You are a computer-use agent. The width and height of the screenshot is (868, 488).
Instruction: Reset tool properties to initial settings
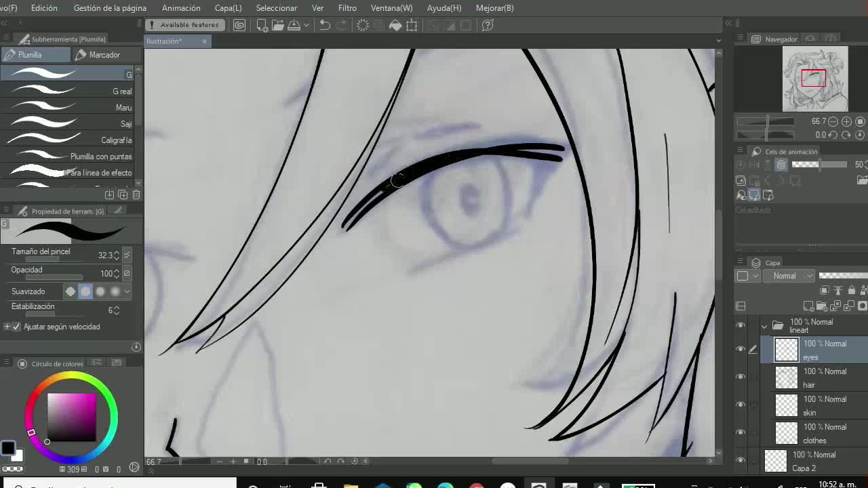coord(136,347)
